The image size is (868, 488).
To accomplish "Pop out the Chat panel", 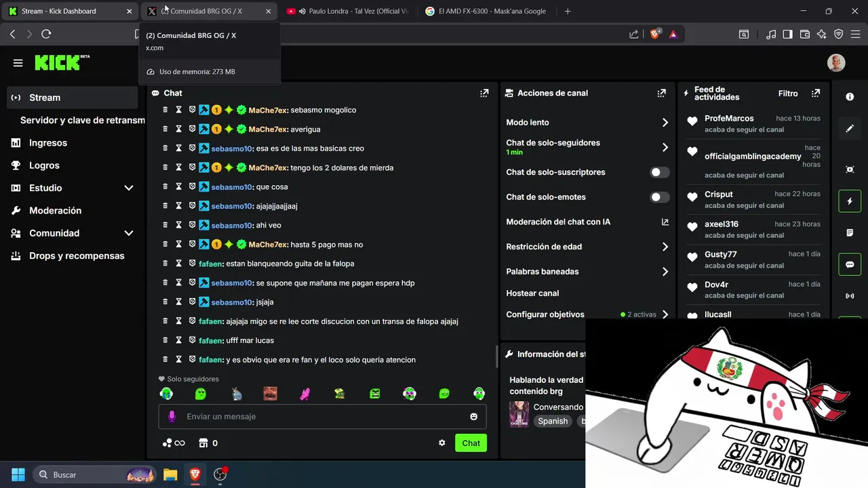I will tap(484, 94).
